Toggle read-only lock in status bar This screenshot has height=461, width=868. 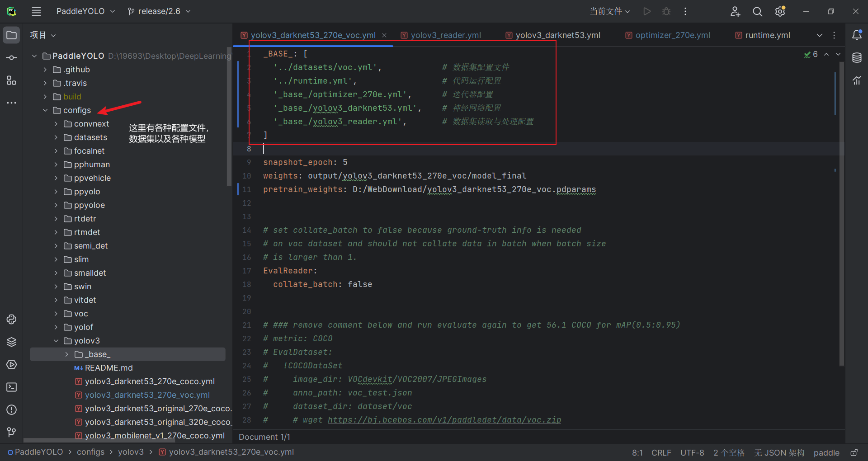854,452
